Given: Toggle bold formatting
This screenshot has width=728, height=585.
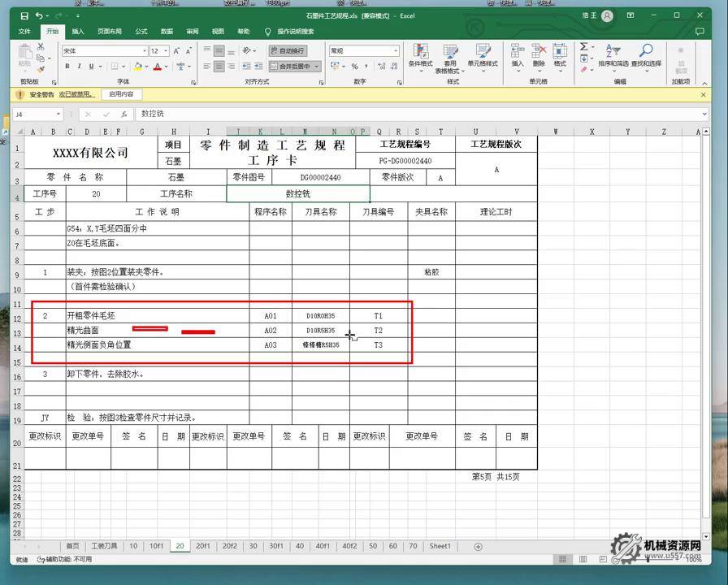Looking at the screenshot, I should point(67,67).
